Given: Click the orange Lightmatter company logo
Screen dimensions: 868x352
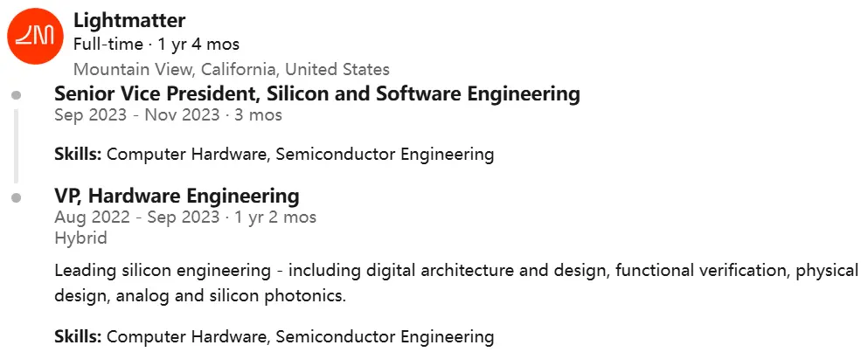Looking at the screenshot, I should click(36, 37).
